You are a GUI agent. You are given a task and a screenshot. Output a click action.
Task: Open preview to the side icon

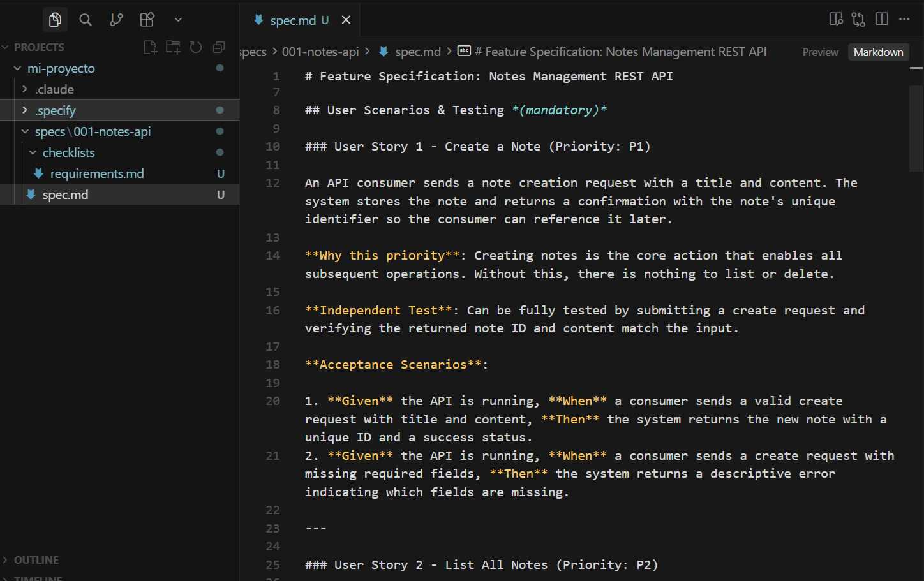(836, 19)
